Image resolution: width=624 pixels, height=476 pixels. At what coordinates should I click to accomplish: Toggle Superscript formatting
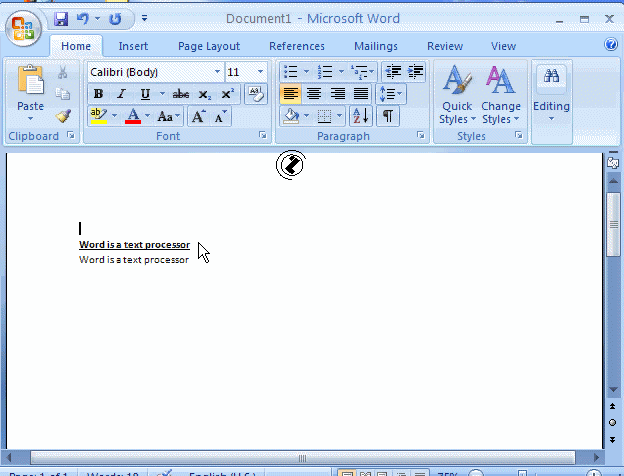pos(228,94)
